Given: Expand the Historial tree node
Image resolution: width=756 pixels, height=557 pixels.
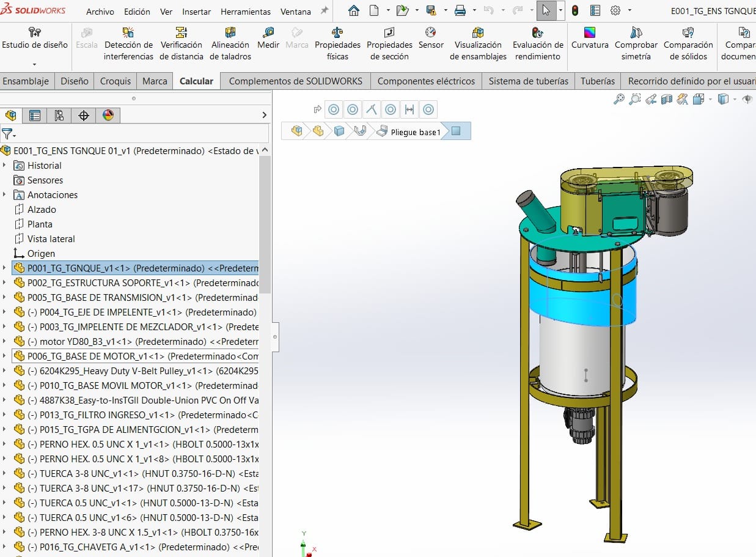Looking at the screenshot, I should tap(5, 166).
